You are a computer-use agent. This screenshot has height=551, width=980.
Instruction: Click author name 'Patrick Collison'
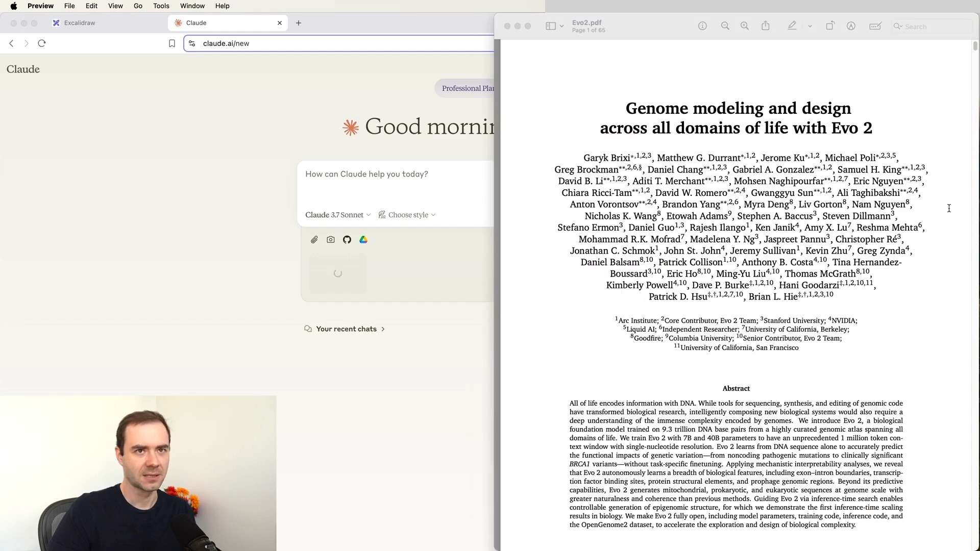pyautogui.click(x=690, y=262)
